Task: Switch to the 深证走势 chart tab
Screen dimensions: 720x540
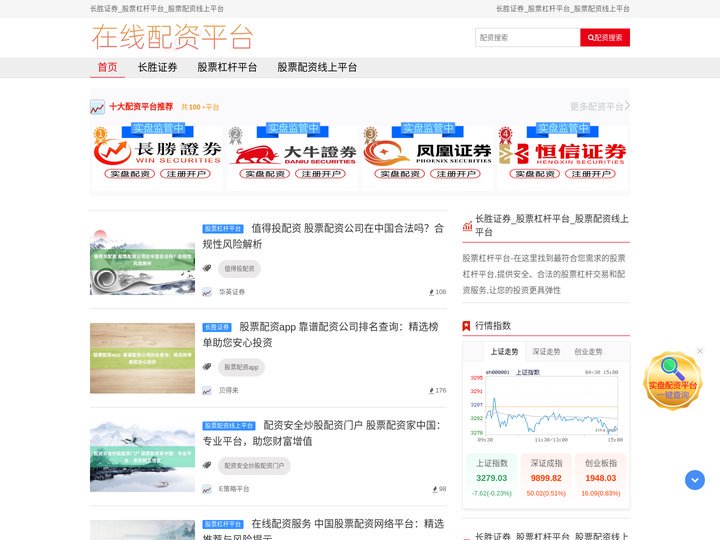Action: [546, 352]
